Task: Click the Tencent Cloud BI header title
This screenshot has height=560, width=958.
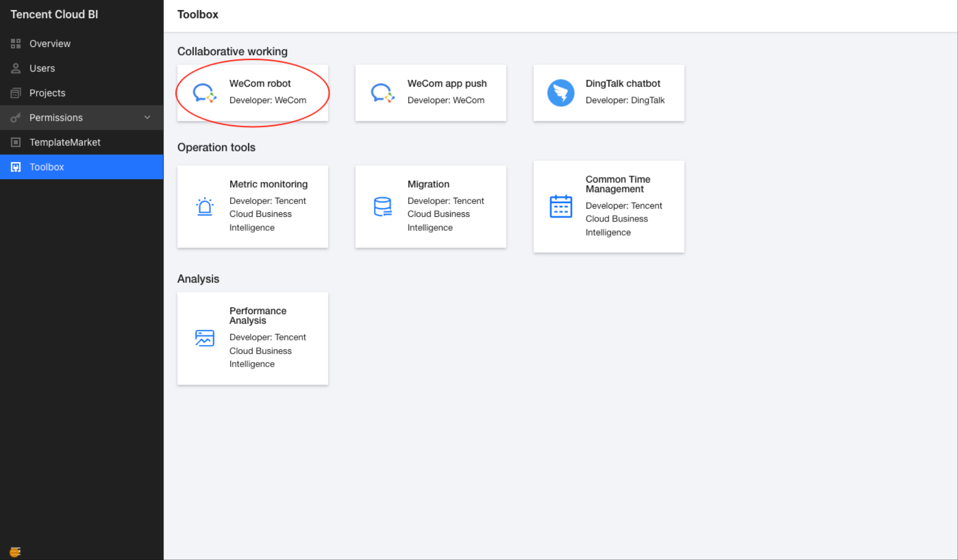Action: point(54,14)
